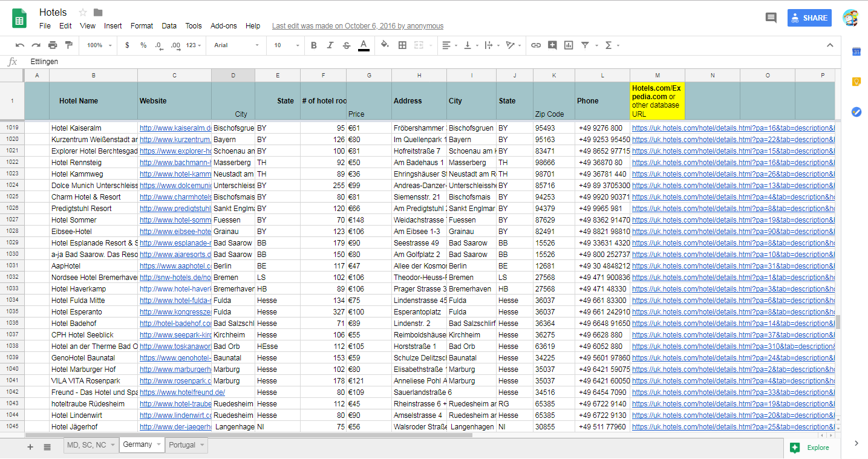Screen dimensions: 868x459
Task: Open the File menu
Action: coord(45,26)
